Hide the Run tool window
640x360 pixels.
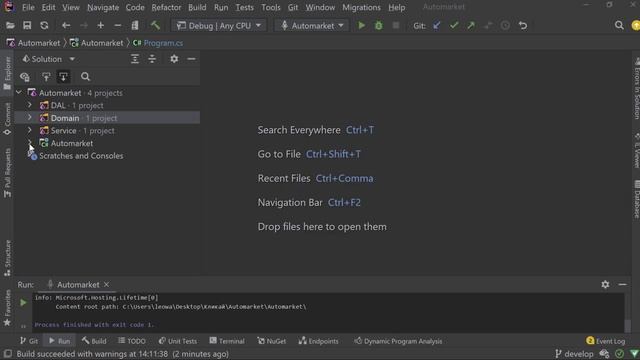tap(622, 284)
